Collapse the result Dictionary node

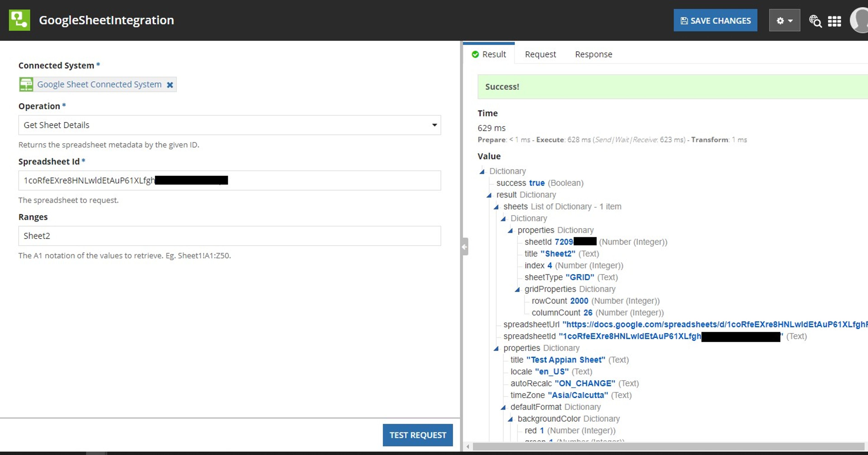pos(489,195)
